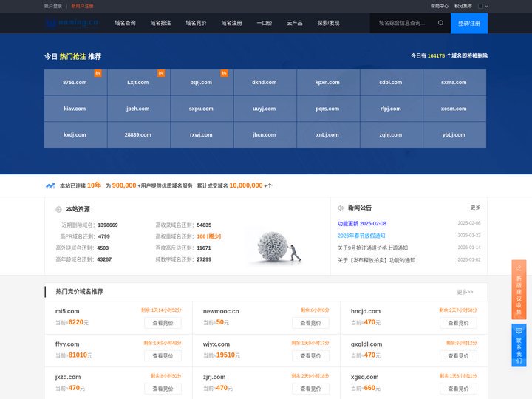Image resolution: width=532 pixels, height=399 pixels.
Task: Select the zqhj.com domain tile
Action: [392, 134]
